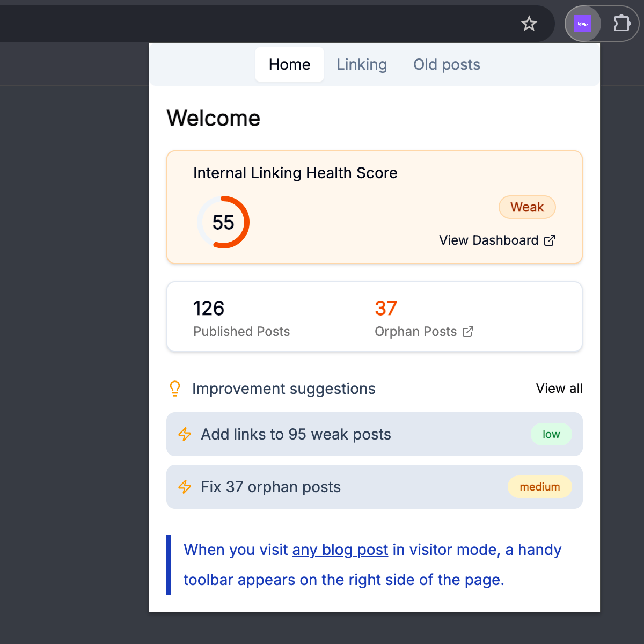This screenshot has width=644, height=644.
Task: Click the lightbulb improvement suggestions icon
Action: 174,389
